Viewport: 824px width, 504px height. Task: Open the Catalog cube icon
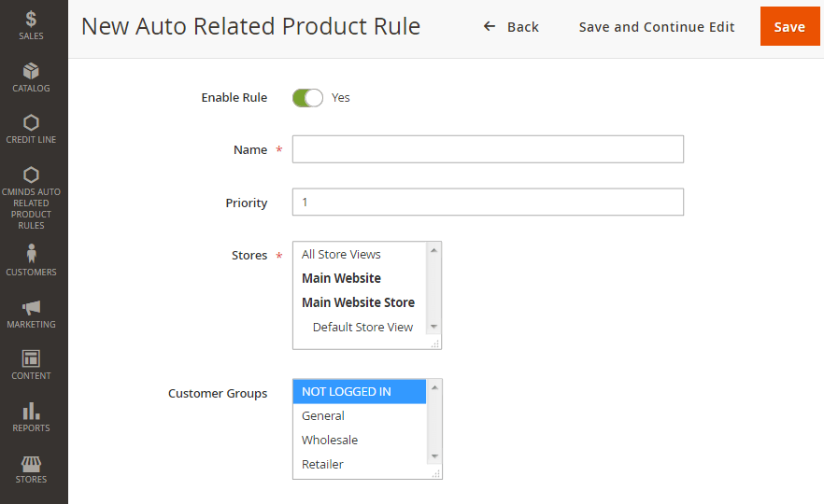31,71
